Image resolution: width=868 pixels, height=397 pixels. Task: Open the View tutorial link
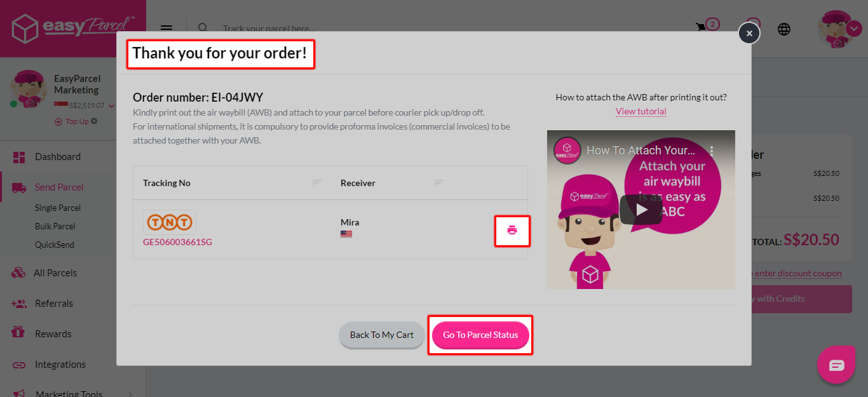[641, 111]
